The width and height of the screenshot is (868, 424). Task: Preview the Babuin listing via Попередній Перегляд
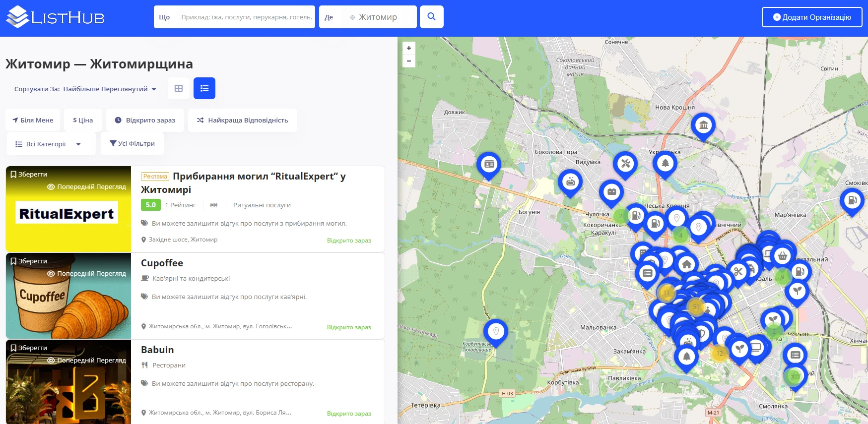[86, 361]
